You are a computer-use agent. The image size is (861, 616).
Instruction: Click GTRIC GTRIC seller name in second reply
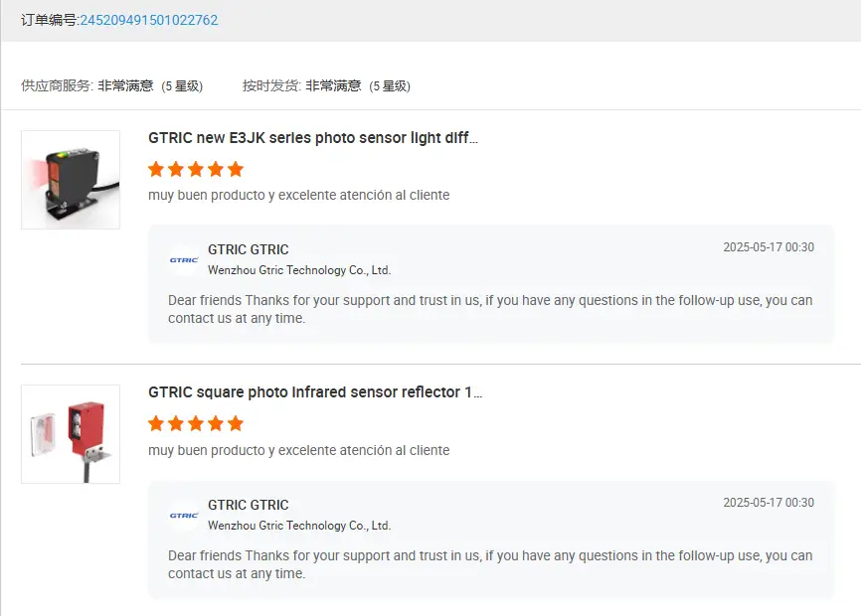click(249, 505)
